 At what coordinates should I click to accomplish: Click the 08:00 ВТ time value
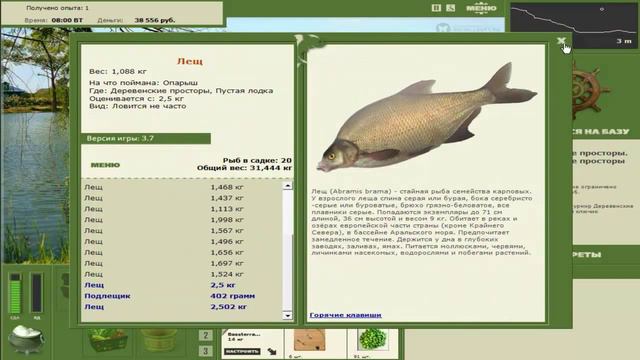click(67, 20)
